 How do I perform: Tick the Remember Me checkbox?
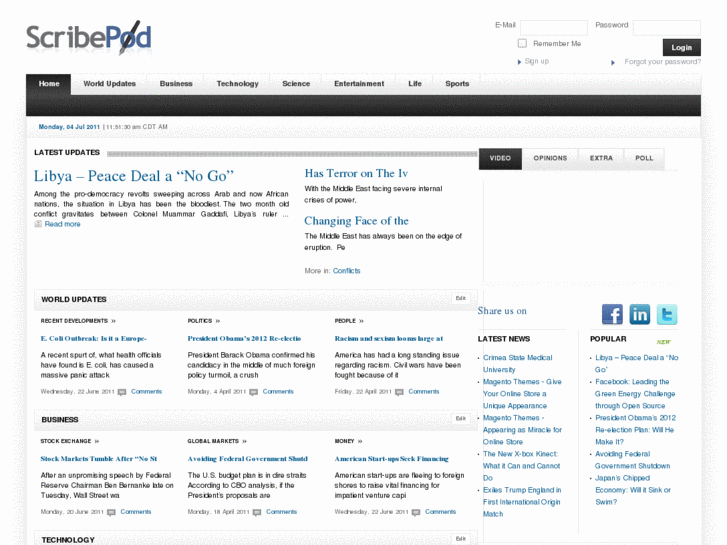(522, 43)
